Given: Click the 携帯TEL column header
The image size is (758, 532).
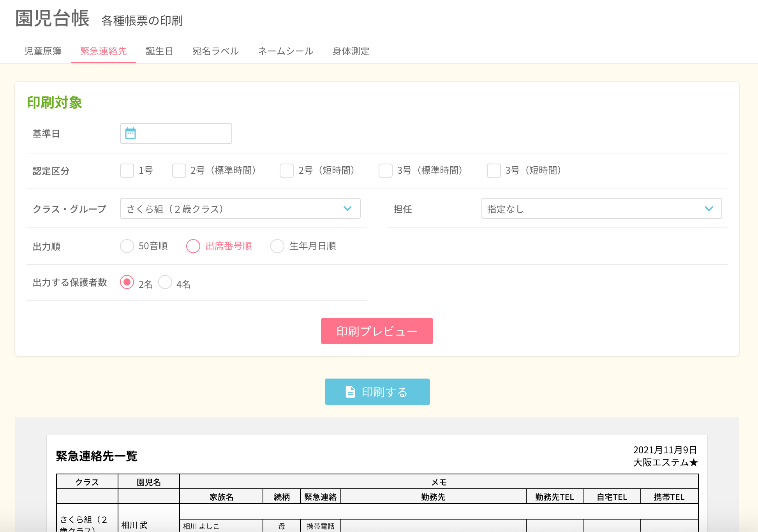Looking at the screenshot, I should (669, 497).
